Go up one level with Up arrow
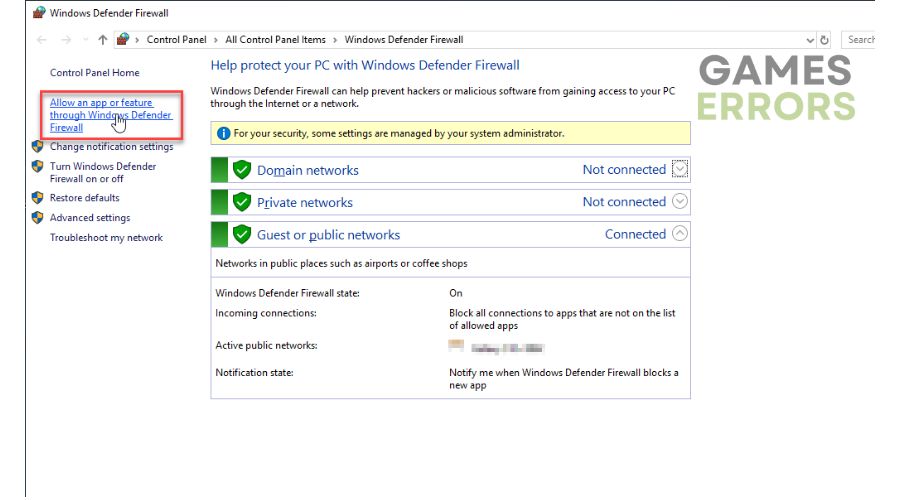900x500 pixels. click(x=103, y=40)
